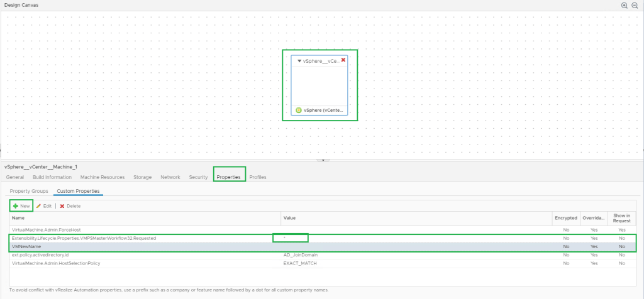
Task: Click the green vSphere component icon
Action: coord(299,110)
